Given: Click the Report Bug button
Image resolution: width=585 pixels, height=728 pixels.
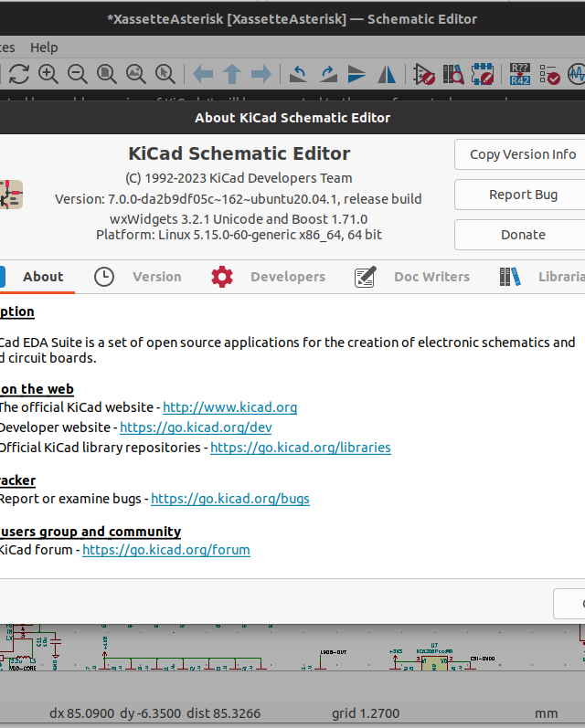Looking at the screenshot, I should pos(522,195).
